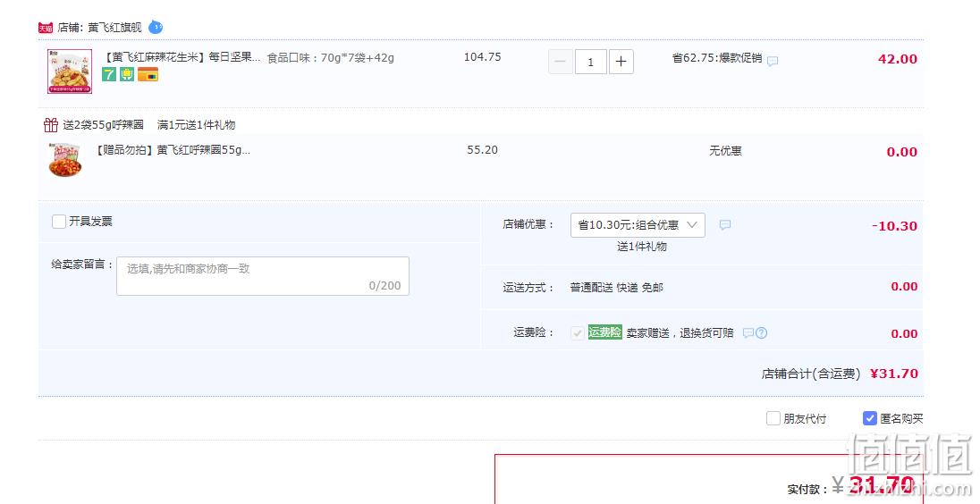Click the quantity input showing 1
The width and height of the screenshot is (980, 504).
click(591, 62)
